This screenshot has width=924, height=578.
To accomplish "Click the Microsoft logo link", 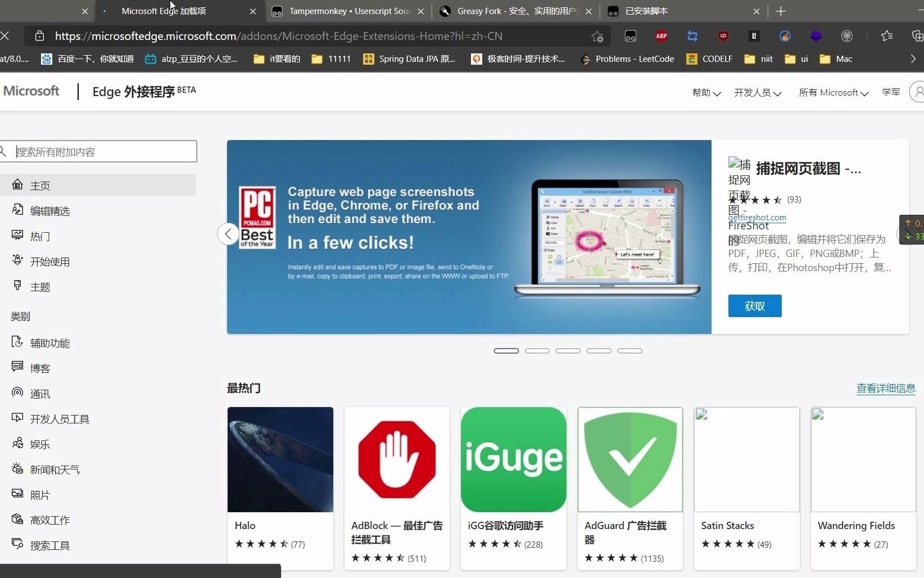I will 30,91.
